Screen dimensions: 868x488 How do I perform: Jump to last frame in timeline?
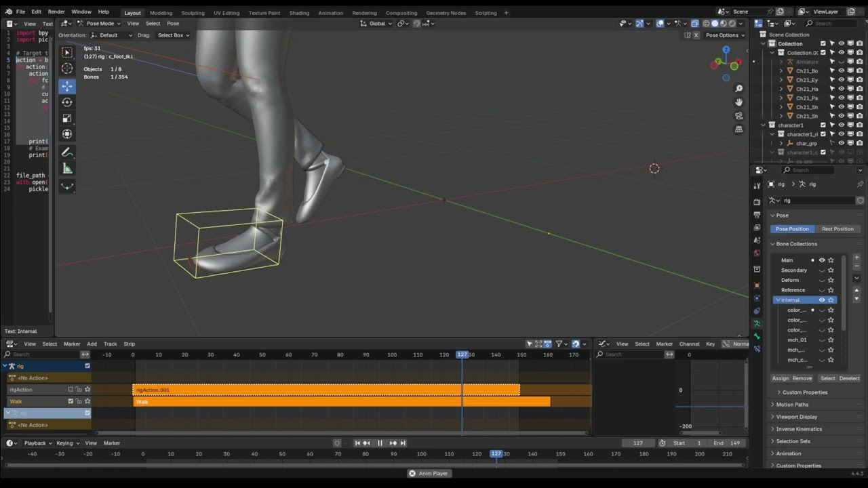[x=403, y=443]
